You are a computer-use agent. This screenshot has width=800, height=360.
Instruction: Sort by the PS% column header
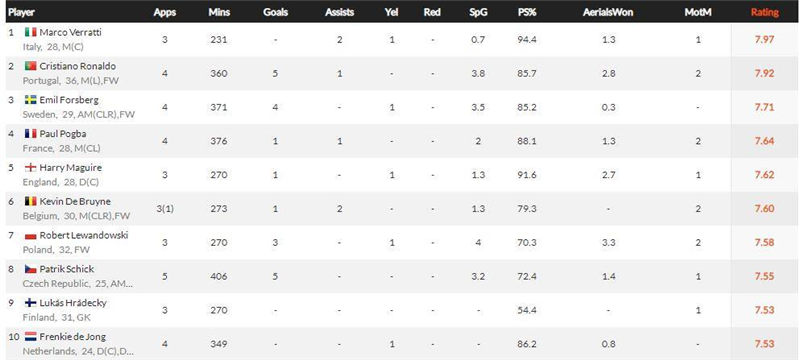(x=527, y=12)
